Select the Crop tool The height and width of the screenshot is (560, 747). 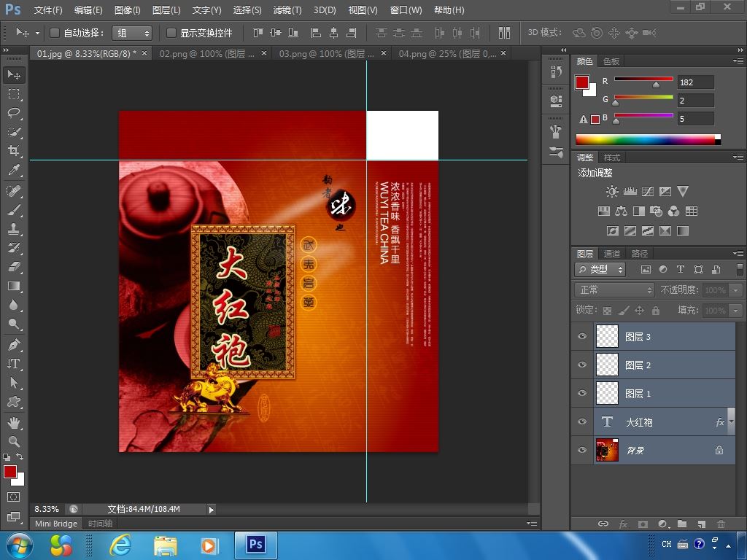pyautogui.click(x=14, y=151)
